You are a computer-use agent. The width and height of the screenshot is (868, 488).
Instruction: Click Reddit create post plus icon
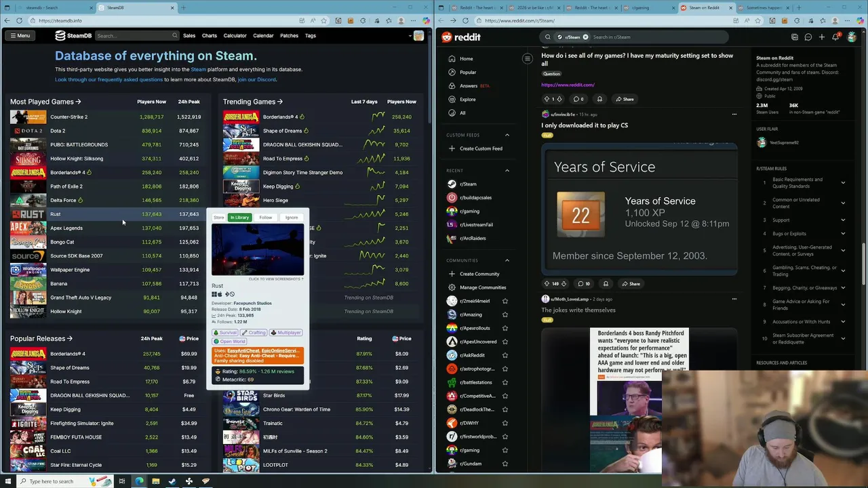[x=821, y=37]
